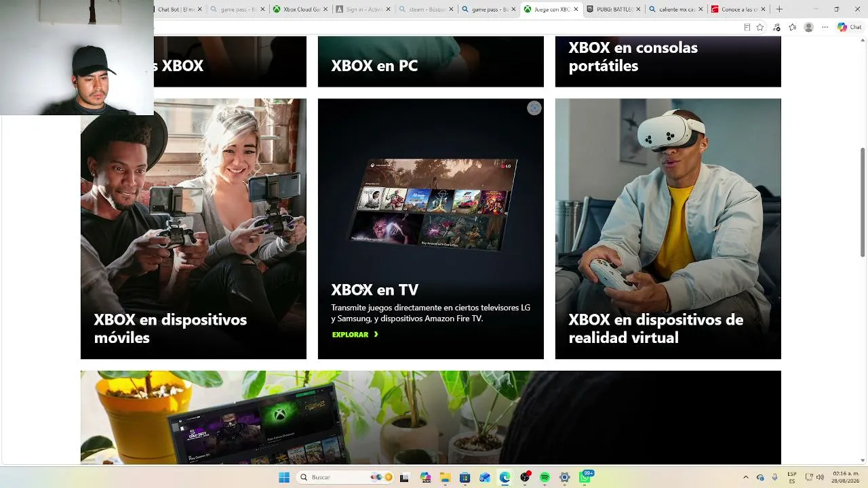868x488 pixels.
Task: Click the XBOX en TV heading
Action: tap(374, 290)
